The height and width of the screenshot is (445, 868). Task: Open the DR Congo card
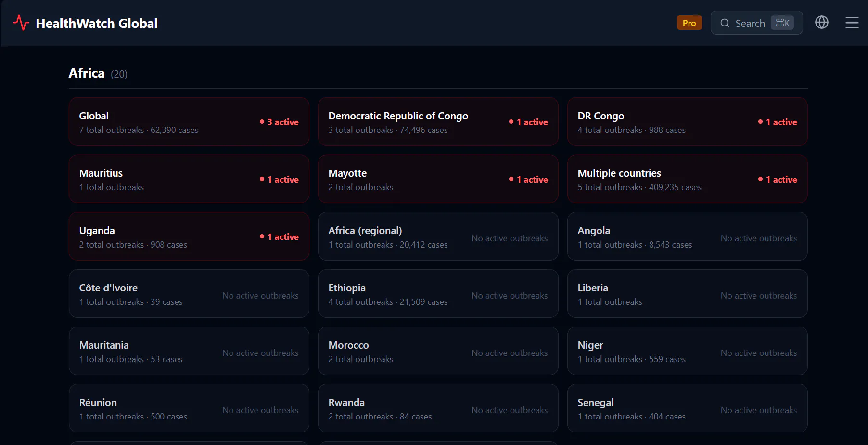click(688, 121)
